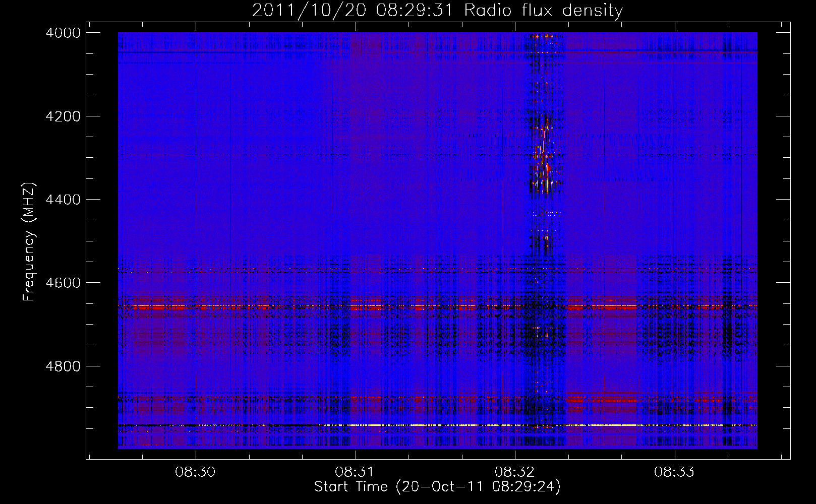Click the 4600 frequency tick label
Viewport: 816px width, 504px height.
63,283
